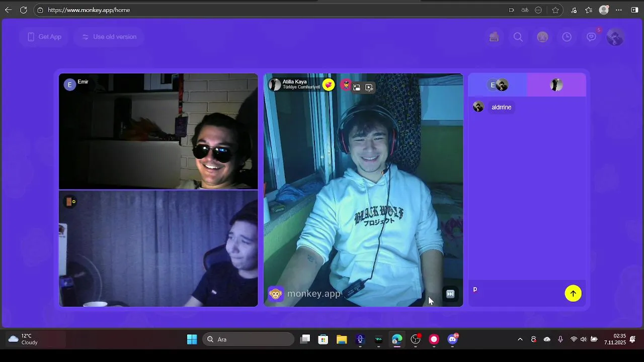Click camera permission icon in address bar
Screen dimensions: 644x362
[512, 10]
